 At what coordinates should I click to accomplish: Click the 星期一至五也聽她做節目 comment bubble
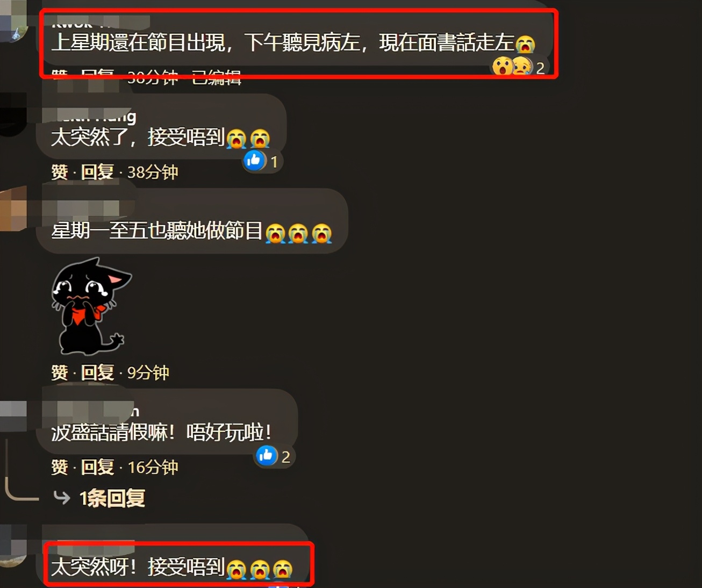click(x=192, y=221)
